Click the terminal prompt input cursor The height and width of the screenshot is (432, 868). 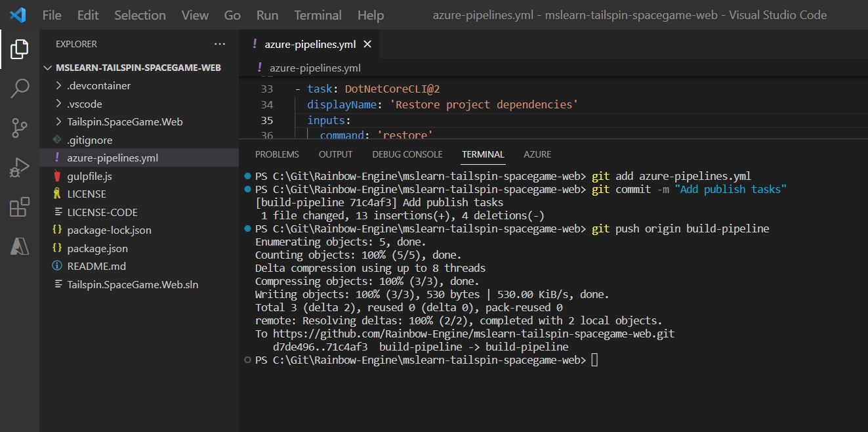594,360
